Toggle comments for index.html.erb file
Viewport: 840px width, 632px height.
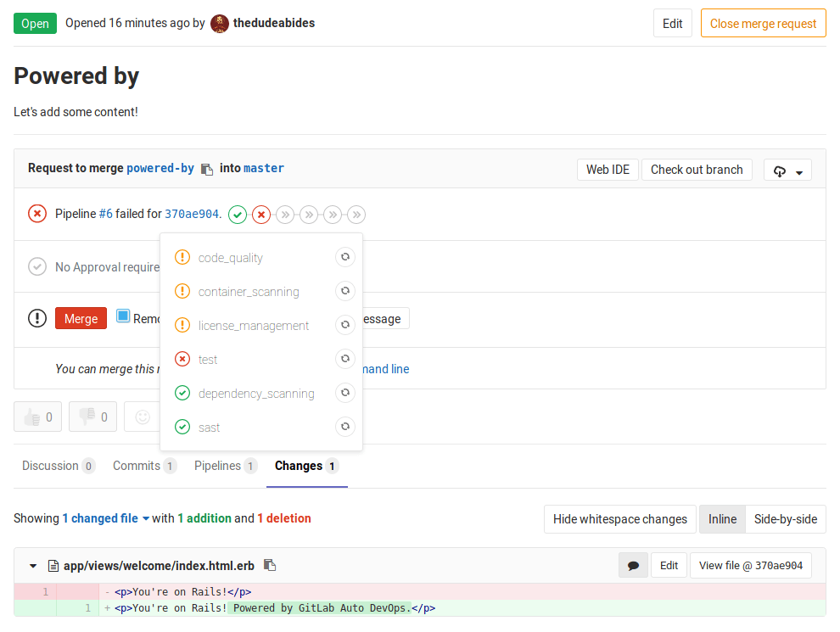633,565
